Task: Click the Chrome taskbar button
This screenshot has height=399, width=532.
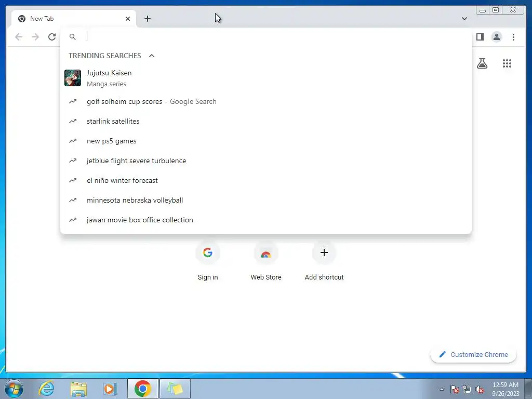Action: 142,389
